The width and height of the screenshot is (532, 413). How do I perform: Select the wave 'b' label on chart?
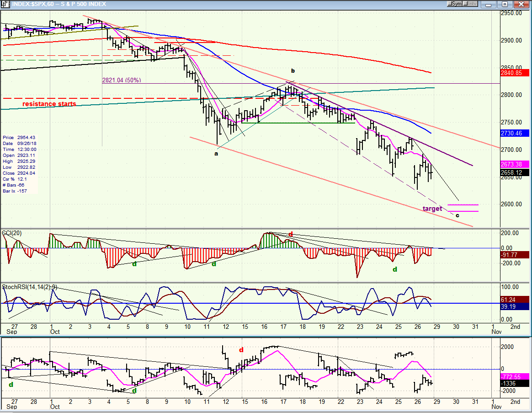click(x=293, y=71)
